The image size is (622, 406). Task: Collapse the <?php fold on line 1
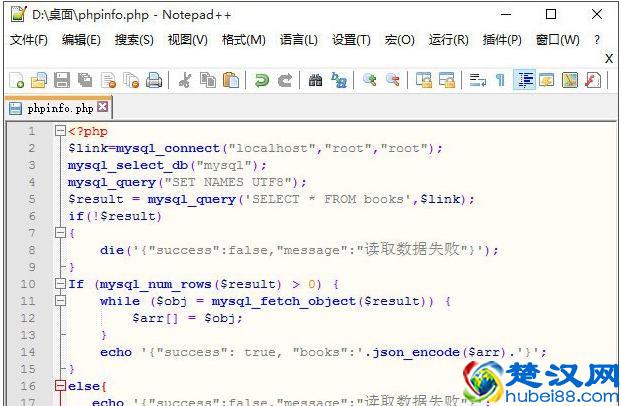[x=60, y=131]
